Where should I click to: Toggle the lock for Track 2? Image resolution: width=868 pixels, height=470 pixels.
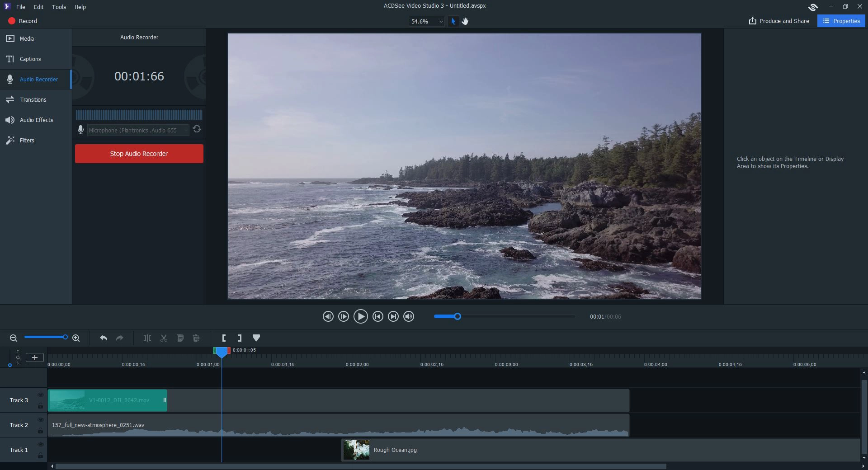click(x=40, y=430)
